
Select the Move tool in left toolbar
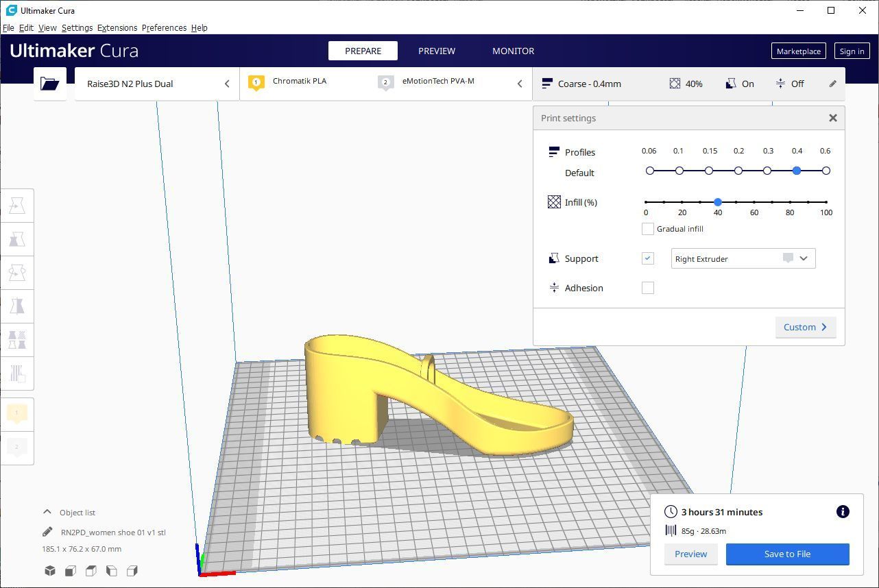(x=17, y=206)
